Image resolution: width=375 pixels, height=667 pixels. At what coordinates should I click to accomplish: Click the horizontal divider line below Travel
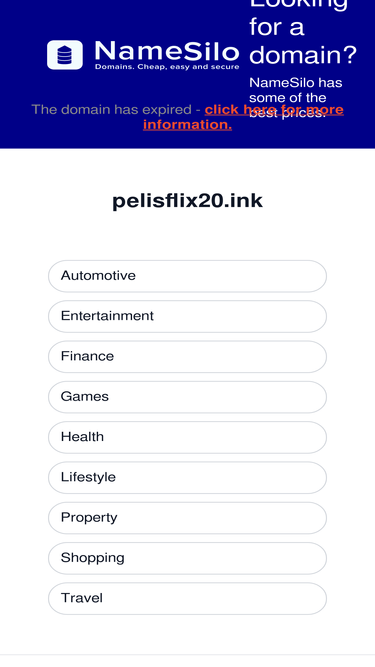pyautogui.click(x=188, y=655)
